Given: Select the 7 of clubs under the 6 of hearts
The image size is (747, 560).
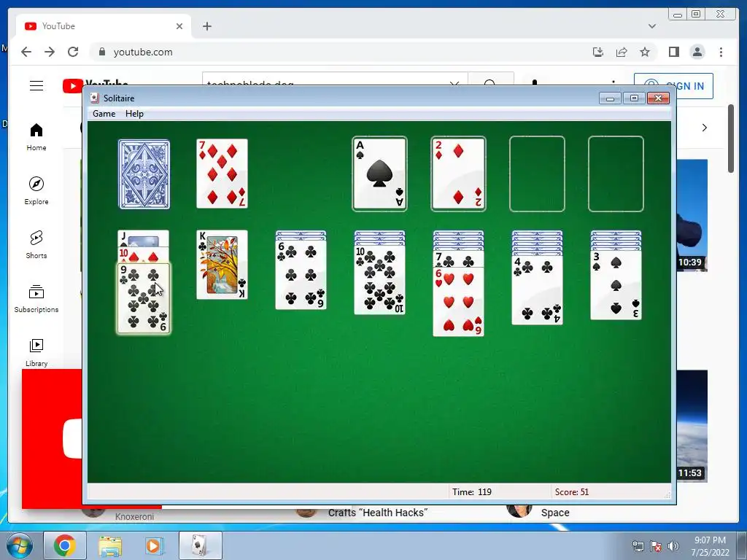Looking at the screenshot, I should [458, 260].
